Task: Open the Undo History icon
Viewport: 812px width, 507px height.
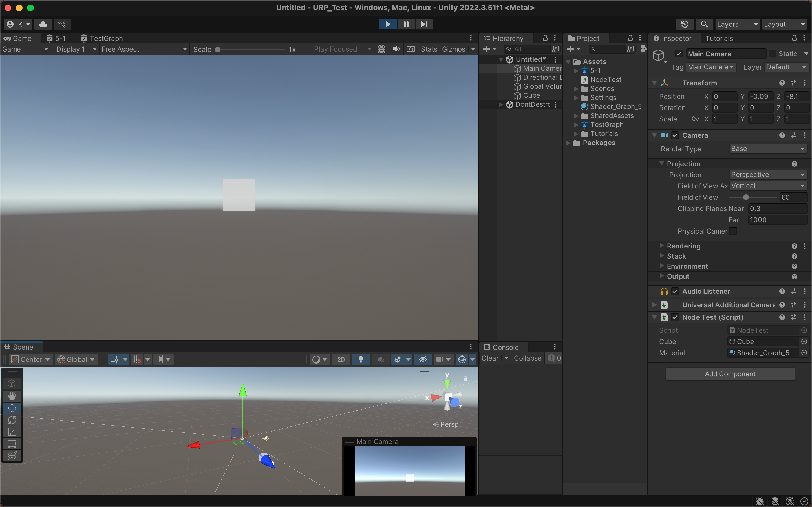Action: click(685, 24)
